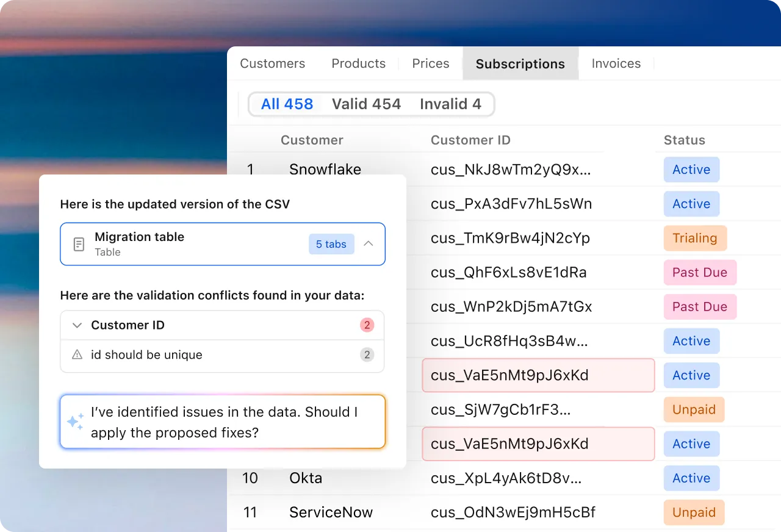The width and height of the screenshot is (781, 532).
Task: Switch to the Prices tab
Action: [x=430, y=63]
